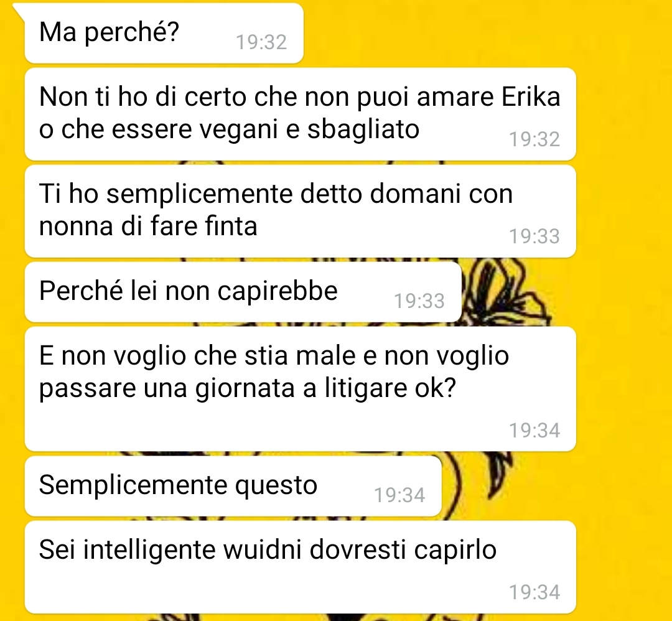672x621 pixels.
Task: Click the 19:33 timestamp beside 'Perché lei non capirebbe'
Action: pos(419,301)
